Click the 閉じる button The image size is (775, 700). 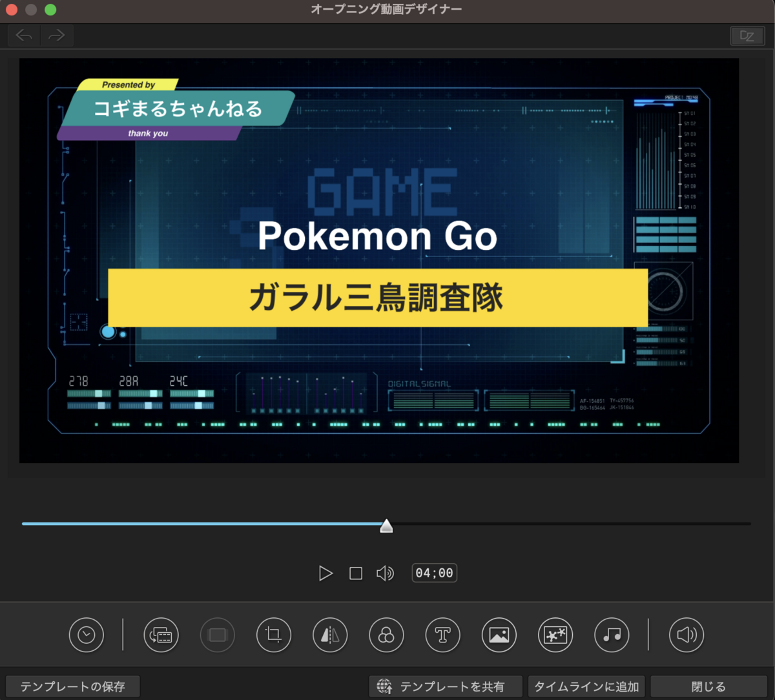(708, 686)
